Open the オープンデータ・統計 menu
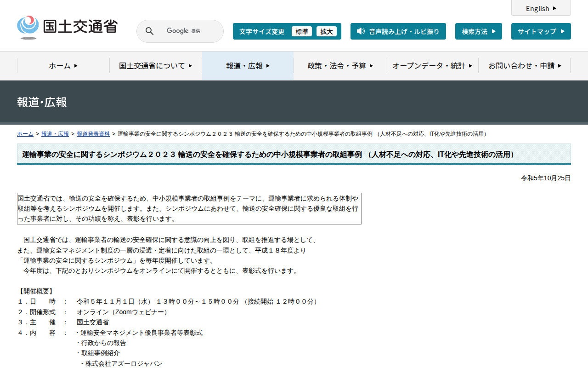Screen dimensions: 588x368 432,66
